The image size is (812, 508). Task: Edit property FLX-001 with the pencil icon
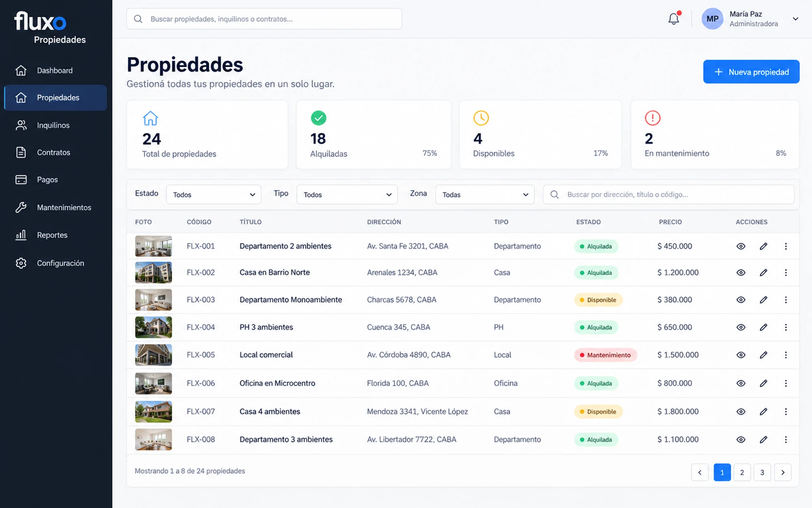[x=763, y=246]
